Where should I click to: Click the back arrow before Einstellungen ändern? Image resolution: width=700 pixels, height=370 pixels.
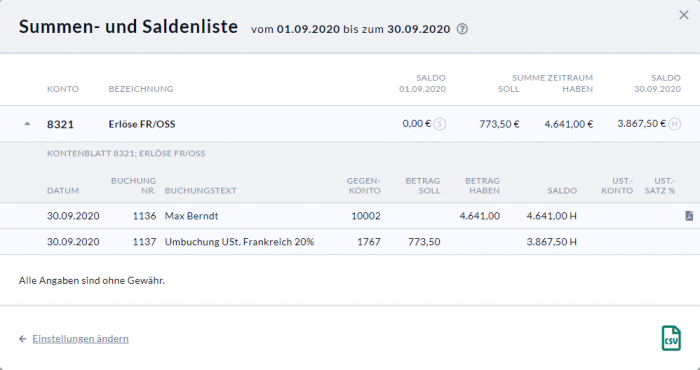[x=23, y=339]
